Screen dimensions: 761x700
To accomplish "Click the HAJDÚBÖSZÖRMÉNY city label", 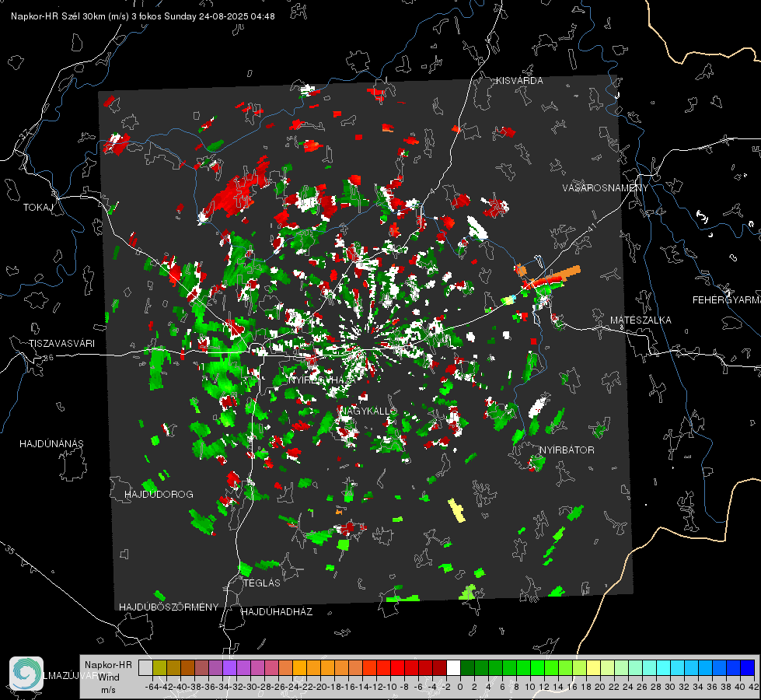I will click(x=169, y=607).
